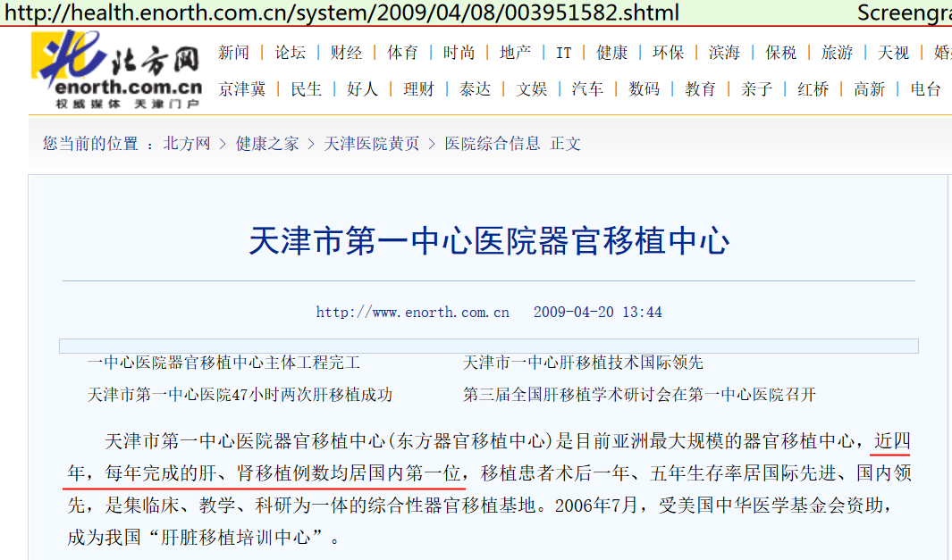This screenshot has height=560, width=952.
Task: Open the 论坛 navigation item
Action: 290,53
